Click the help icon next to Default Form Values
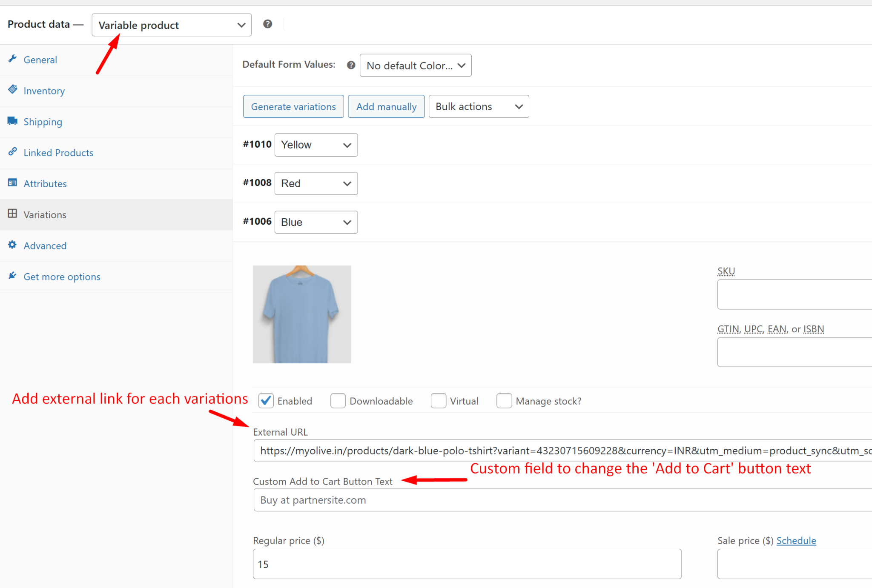This screenshot has width=872, height=588. [x=350, y=65]
